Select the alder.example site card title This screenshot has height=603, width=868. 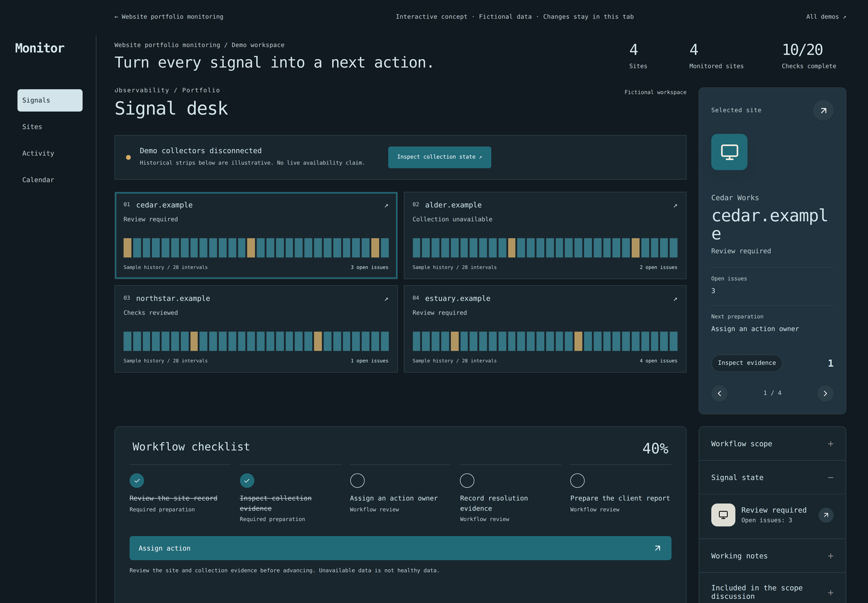[x=453, y=205]
